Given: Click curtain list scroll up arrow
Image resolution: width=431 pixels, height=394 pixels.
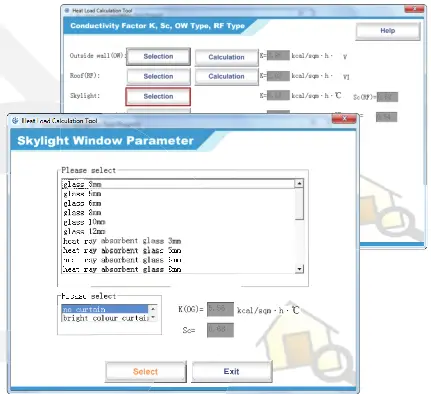Looking at the screenshot, I should coord(153,309).
